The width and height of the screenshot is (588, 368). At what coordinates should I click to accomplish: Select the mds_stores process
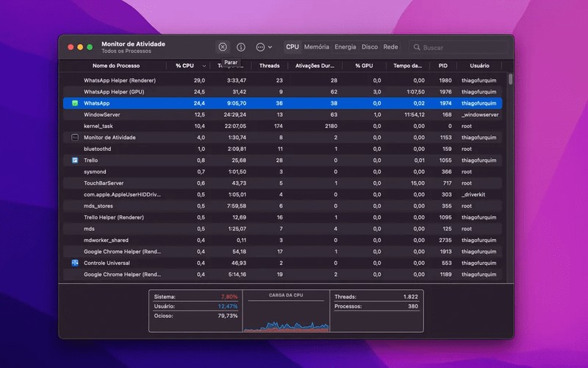(x=98, y=206)
